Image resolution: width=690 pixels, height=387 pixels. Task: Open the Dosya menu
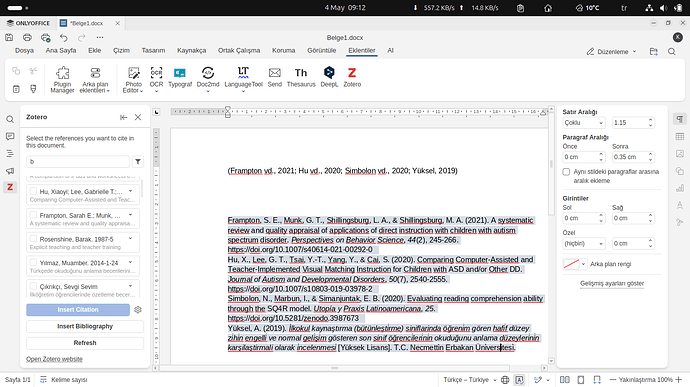[x=24, y=50]
